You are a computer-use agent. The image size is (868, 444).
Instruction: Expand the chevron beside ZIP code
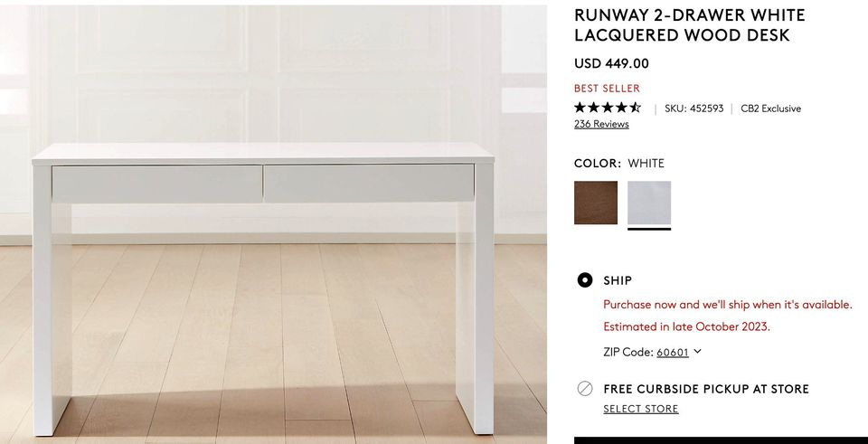tap(697, 351)
